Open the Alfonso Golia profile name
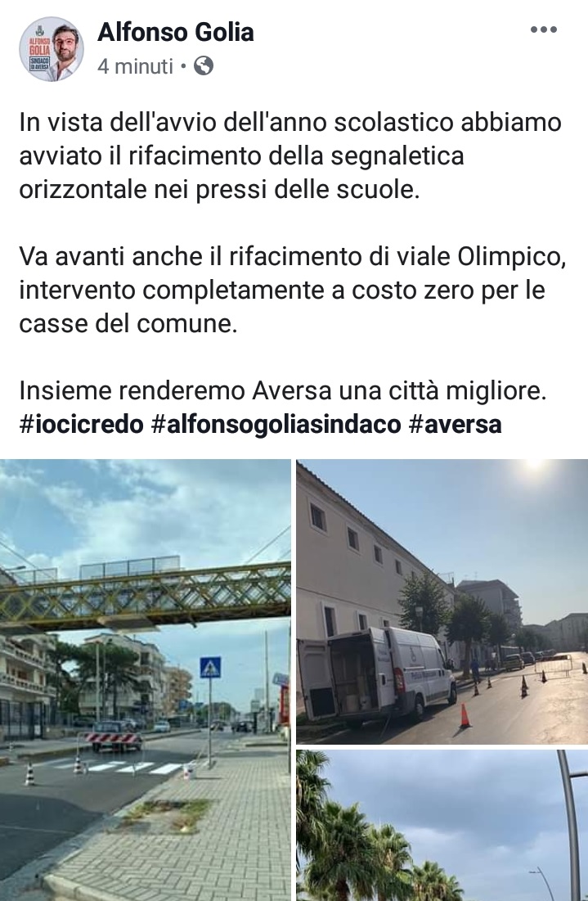588x901 pixels. coord(176,32)
